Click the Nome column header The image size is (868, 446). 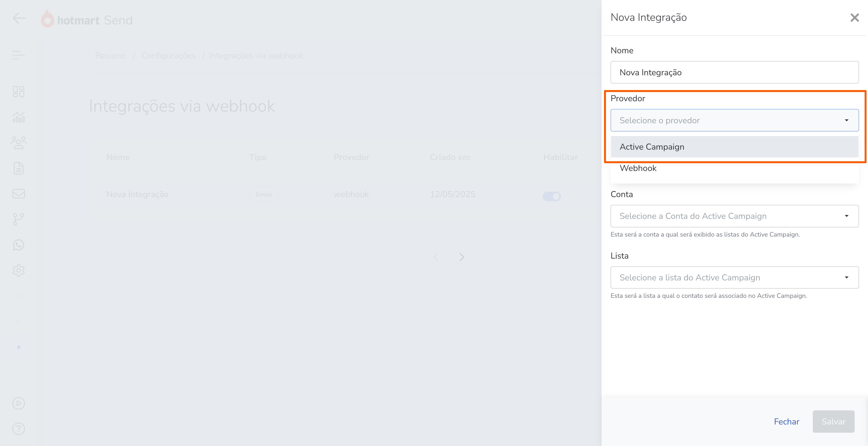[x=118, y=157]
